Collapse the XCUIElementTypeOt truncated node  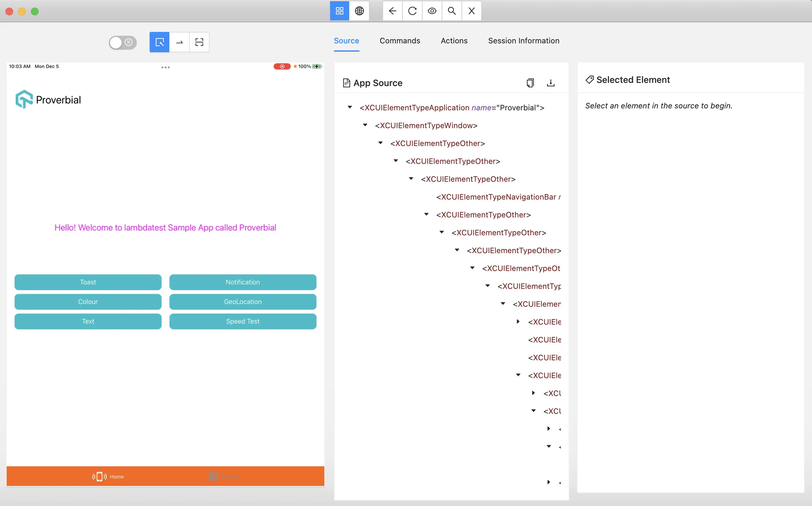click(472, 268)
